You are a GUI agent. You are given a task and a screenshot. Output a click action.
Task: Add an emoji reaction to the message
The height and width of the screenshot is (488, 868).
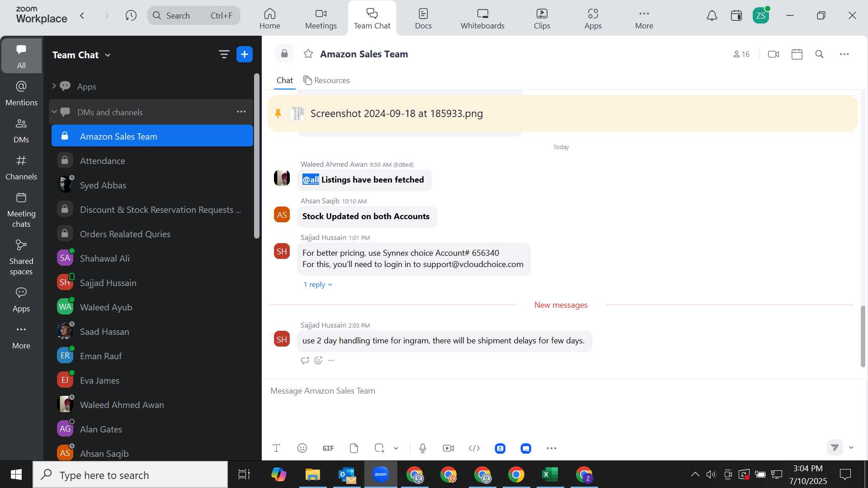point(318,360)
